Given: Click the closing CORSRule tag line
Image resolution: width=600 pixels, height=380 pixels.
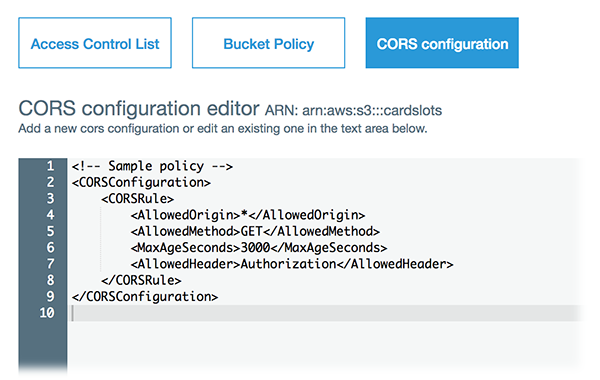Looking at the screenshot, I should coord(141,281).
